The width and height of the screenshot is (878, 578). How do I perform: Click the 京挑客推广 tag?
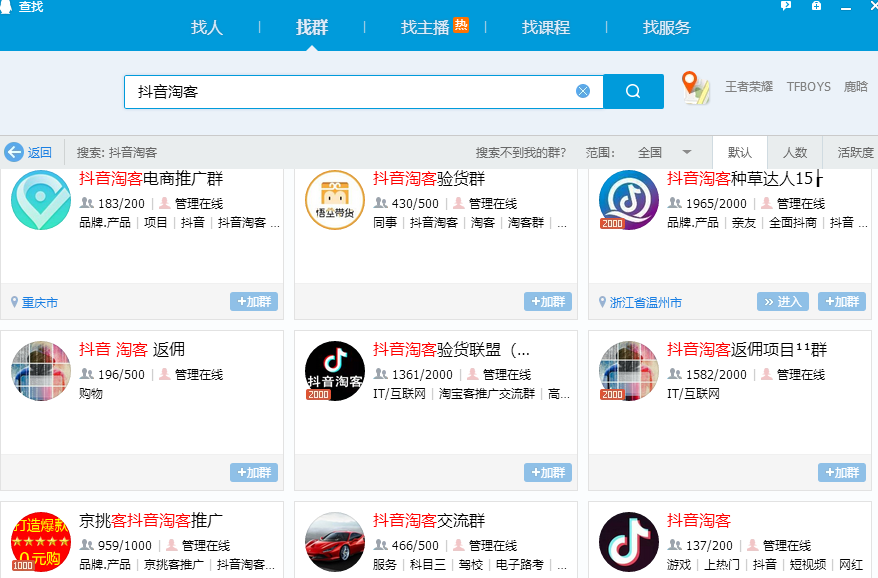(x=174, y=565)
